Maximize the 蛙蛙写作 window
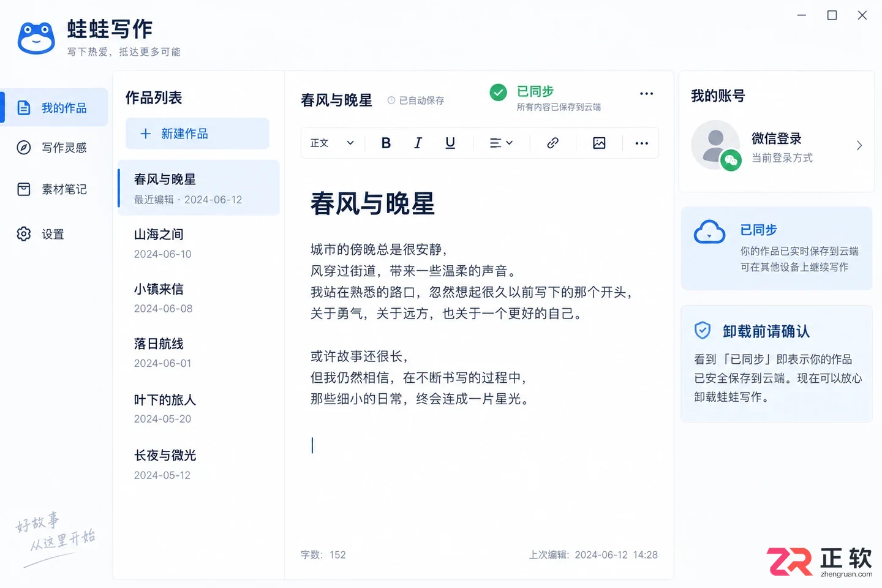Image resolution: width=882 pixels, height=588 pixels. click(x=832, y=15)
